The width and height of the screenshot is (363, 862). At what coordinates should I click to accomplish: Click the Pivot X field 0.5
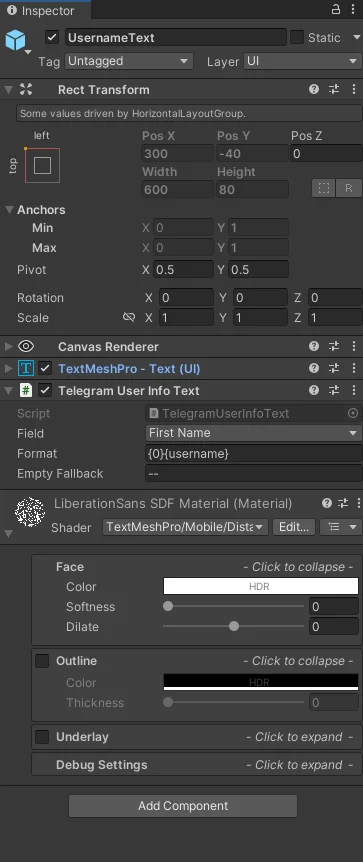click(x=184, y=269)
